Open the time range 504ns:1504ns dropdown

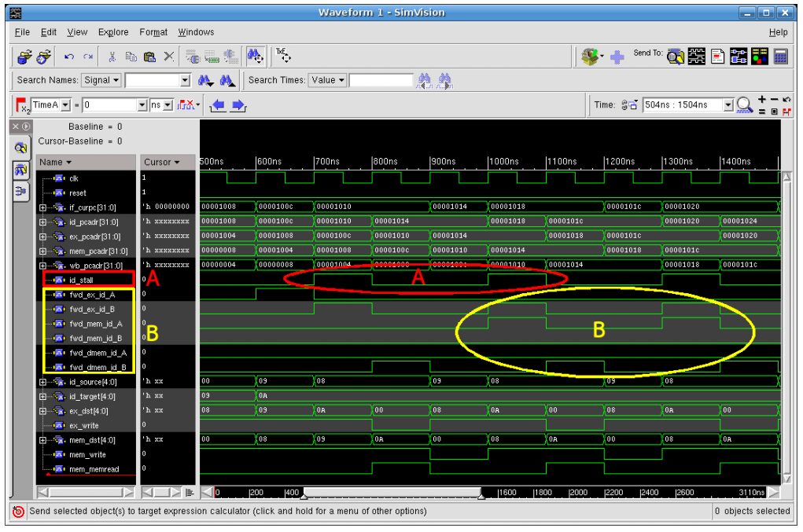[727, 105]
